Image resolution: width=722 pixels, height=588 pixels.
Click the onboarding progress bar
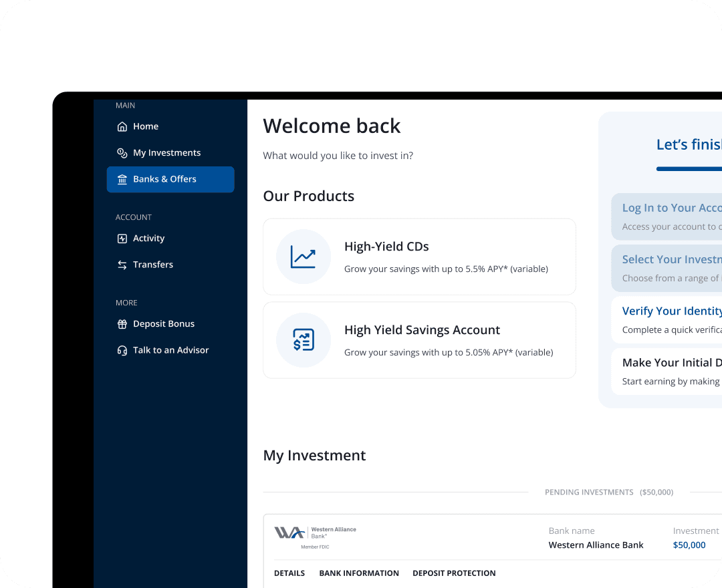(689, 169)
